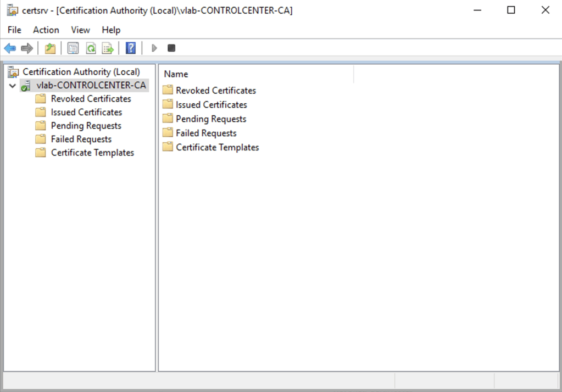
Task: Collapse the vlab-CONTROLCENTER-CA tree node
Action: (x=13, y=86)
